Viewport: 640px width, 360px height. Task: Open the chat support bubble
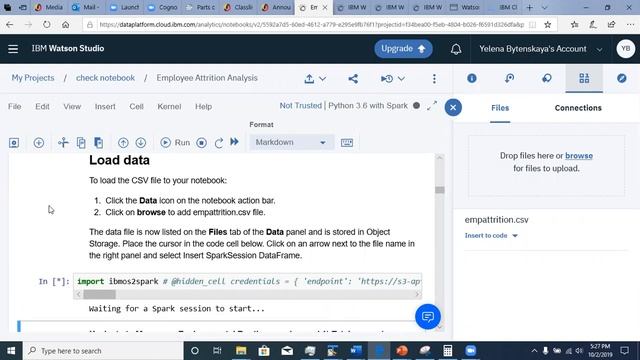[428, 316]
